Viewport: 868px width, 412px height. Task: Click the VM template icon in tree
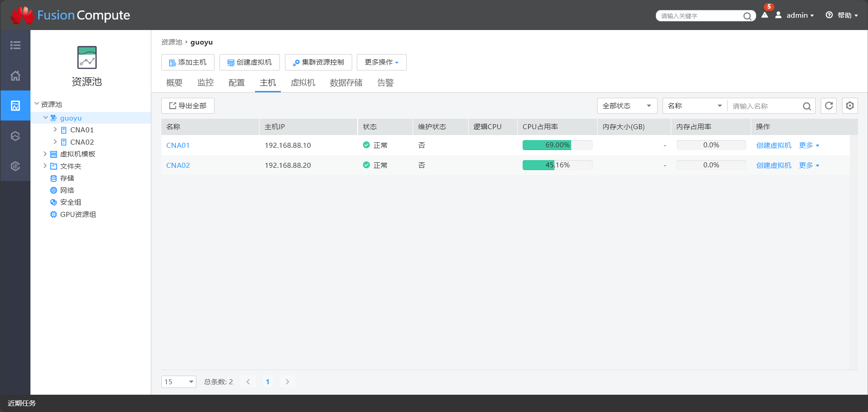[54, 154]
